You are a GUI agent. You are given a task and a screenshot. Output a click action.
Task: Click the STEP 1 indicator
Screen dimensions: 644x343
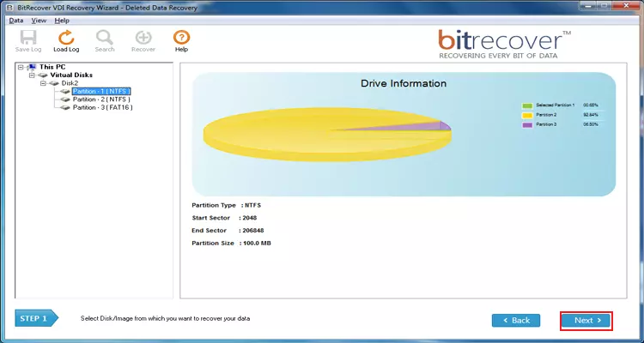(x=37, y=318)
